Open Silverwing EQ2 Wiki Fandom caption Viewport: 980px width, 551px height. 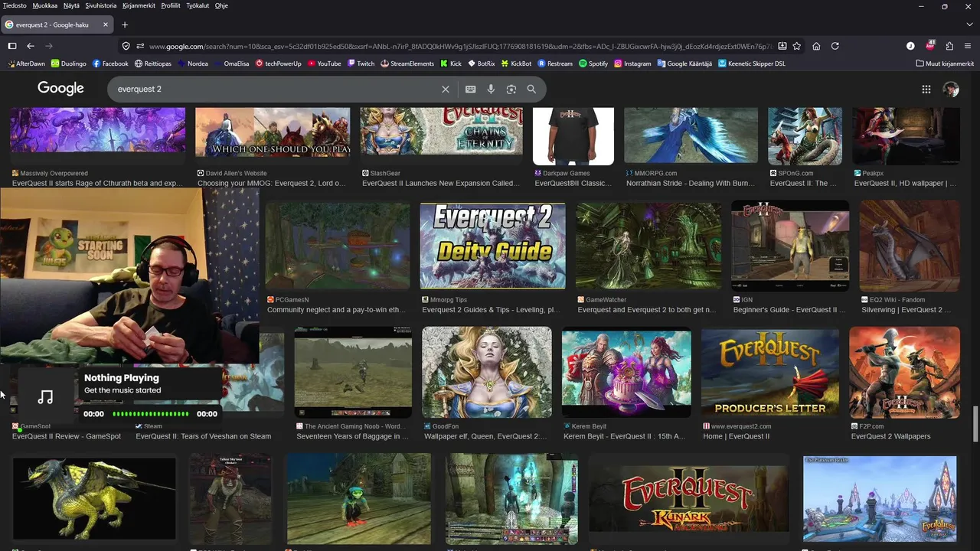click(906, 310)
